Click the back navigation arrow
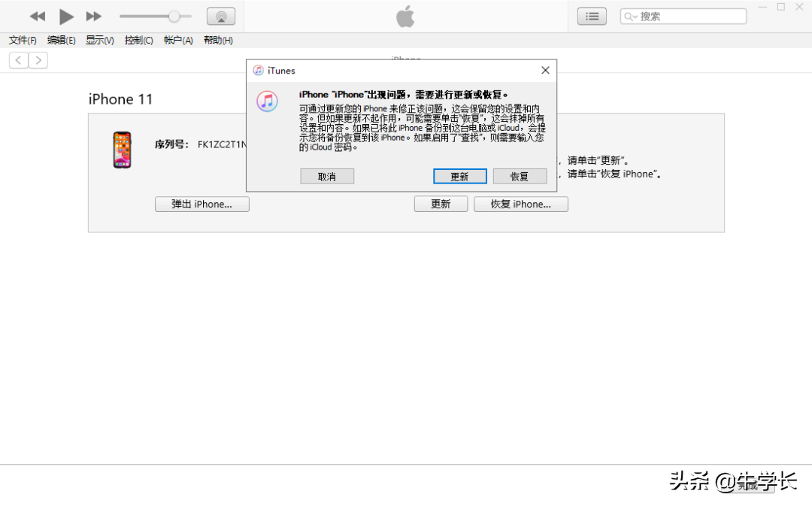This screenshot has width=812, height=506. coord(19,61)
